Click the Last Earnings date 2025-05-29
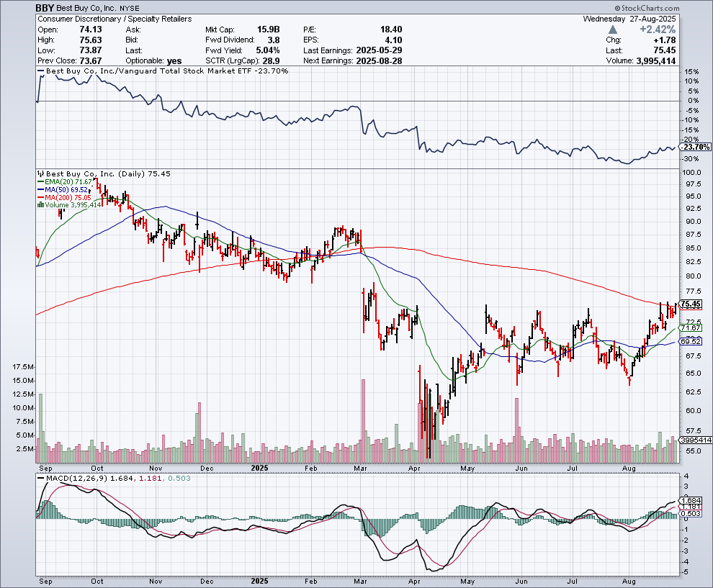Viewport: 713px width, 588px height. coord(380,50)
